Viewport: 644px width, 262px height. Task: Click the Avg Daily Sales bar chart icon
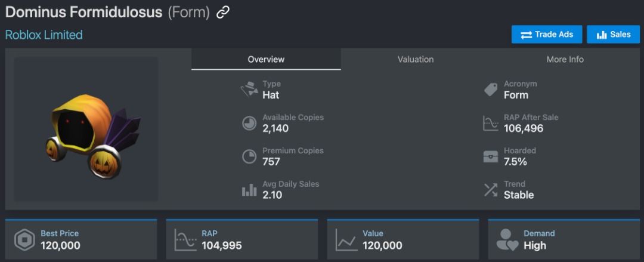point(249,190)
